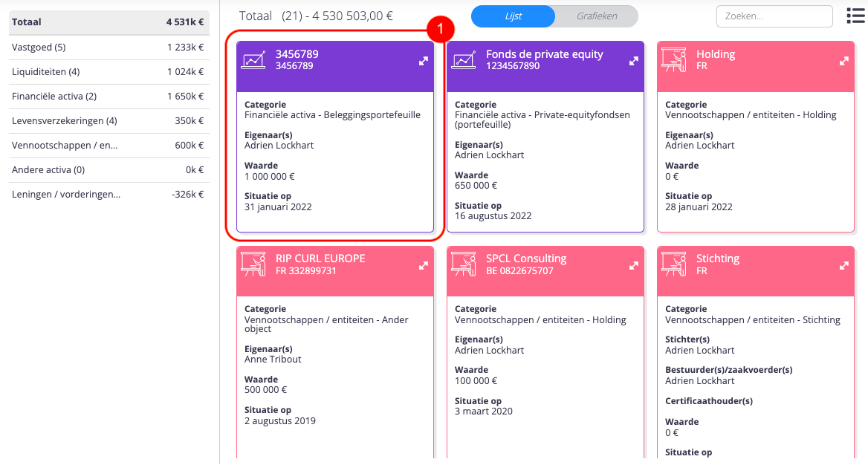This screenshot has height=465, width=868.
Task: Expand the Holding card
Action: tap(843, 61)
